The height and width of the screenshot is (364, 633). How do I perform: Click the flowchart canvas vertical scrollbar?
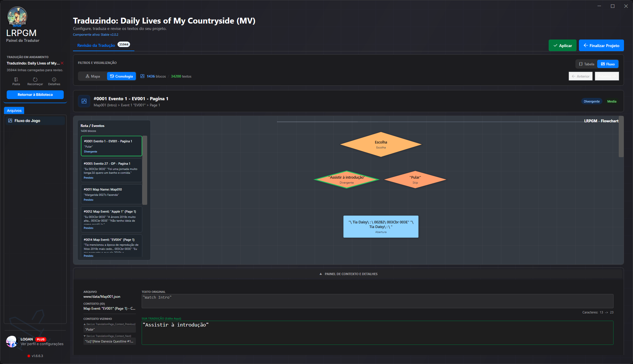click(621, 137)
